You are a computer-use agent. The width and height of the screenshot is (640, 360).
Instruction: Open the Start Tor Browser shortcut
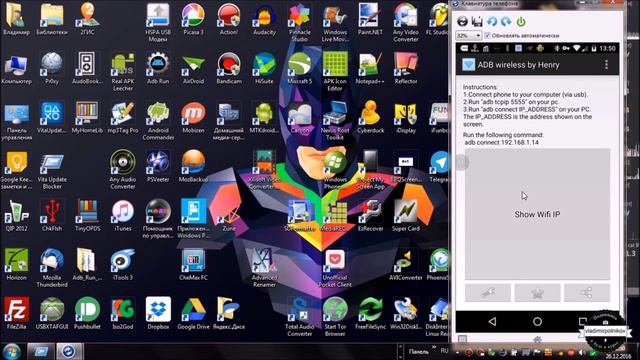[335, 317]
